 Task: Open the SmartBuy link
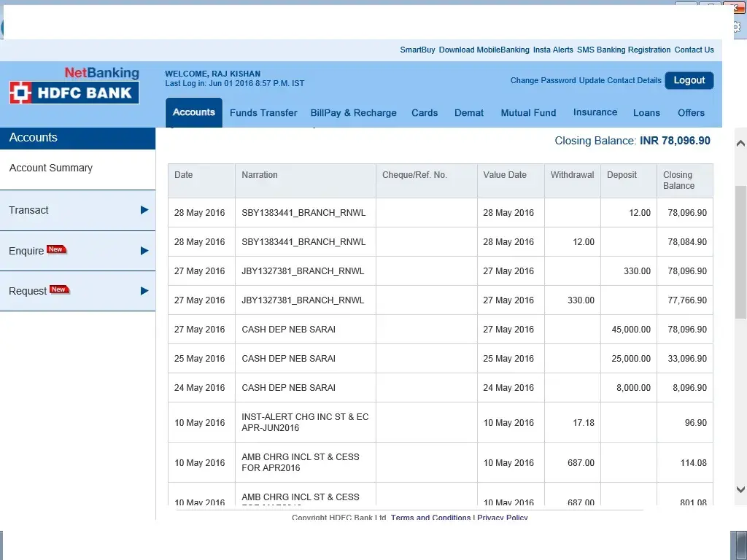(x=417, y=50)
